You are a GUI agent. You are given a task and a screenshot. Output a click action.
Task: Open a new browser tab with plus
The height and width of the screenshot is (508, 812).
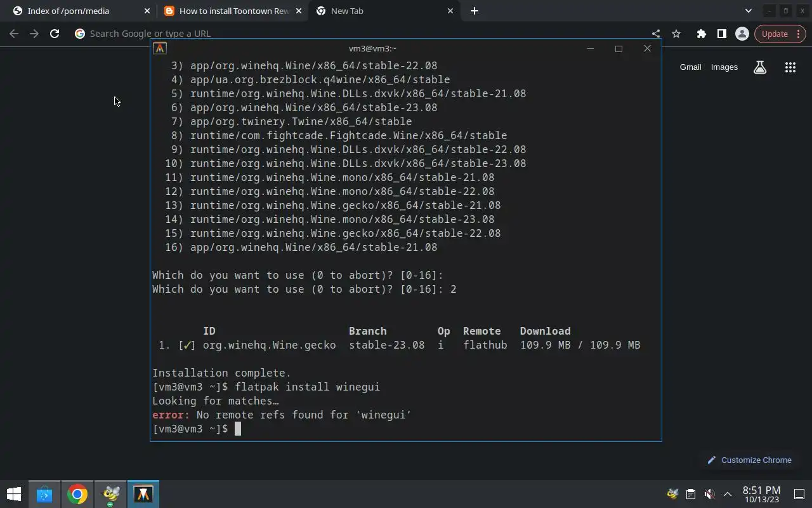click(475, 11)
